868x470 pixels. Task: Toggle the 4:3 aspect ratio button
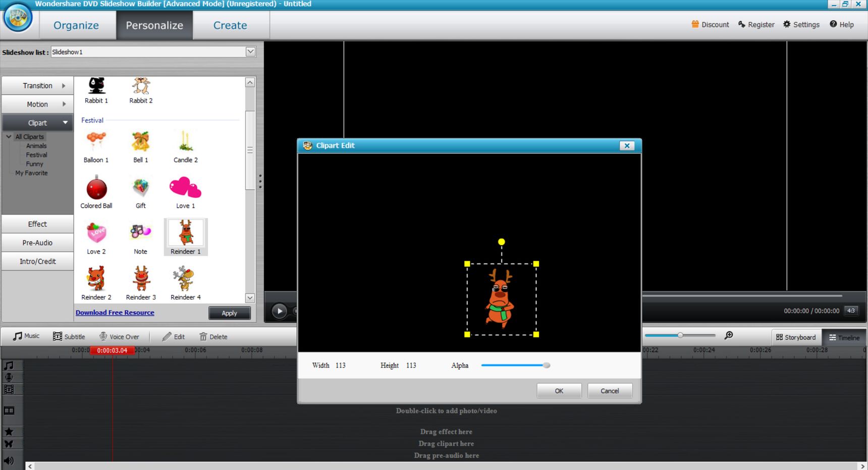851,311
